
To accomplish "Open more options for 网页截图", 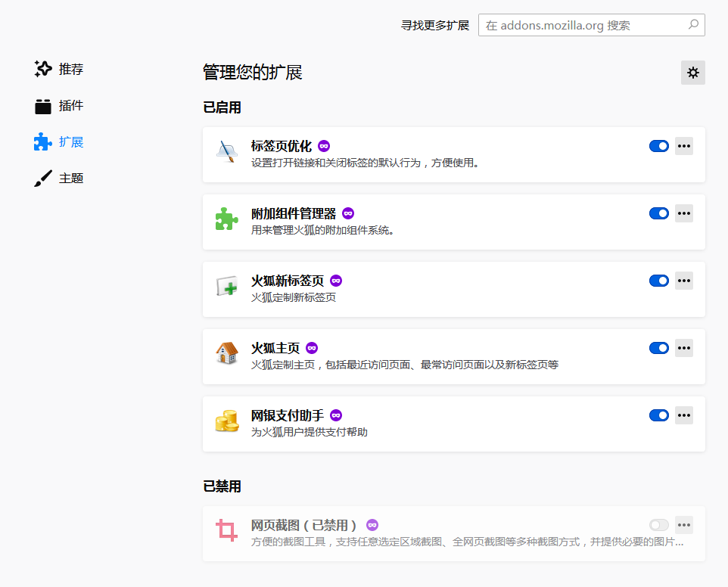I will coord(684,524).
